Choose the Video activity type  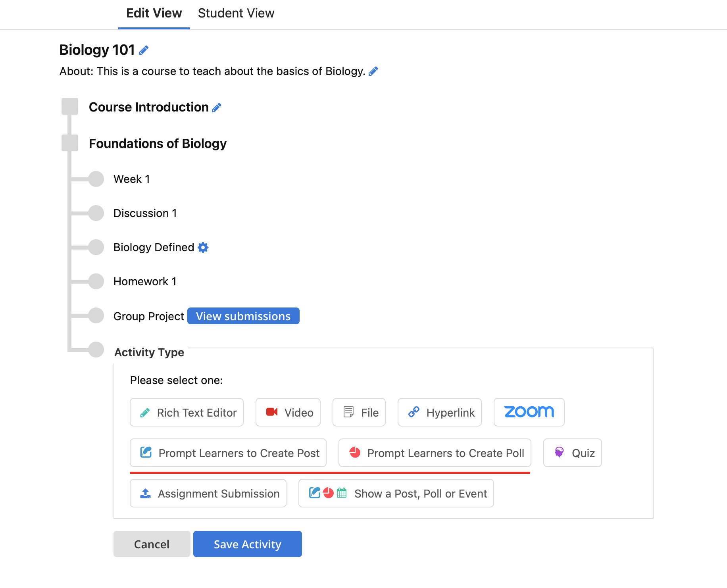point(288,412)
